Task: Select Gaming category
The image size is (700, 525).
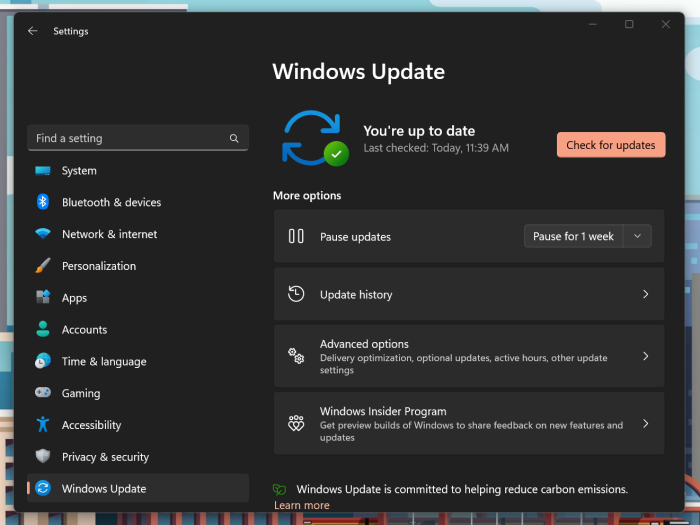Action: pyautogui.click(x=138, y=393)
